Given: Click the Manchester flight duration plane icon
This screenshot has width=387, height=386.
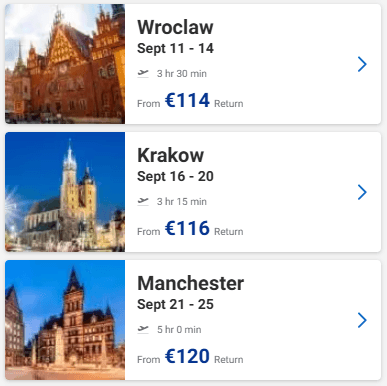Looking at the screenshot, I should pos(143,329).
